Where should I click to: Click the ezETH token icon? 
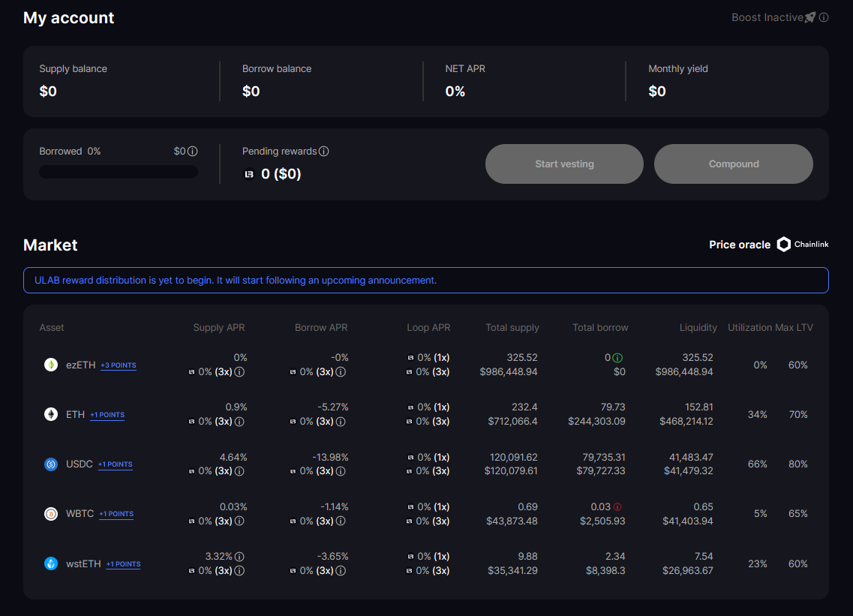51,365
